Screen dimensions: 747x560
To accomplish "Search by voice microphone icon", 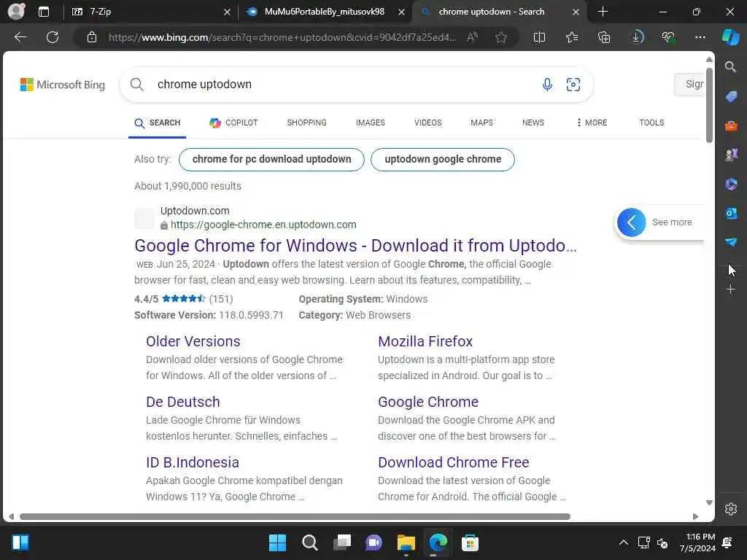I will point(547,85).
